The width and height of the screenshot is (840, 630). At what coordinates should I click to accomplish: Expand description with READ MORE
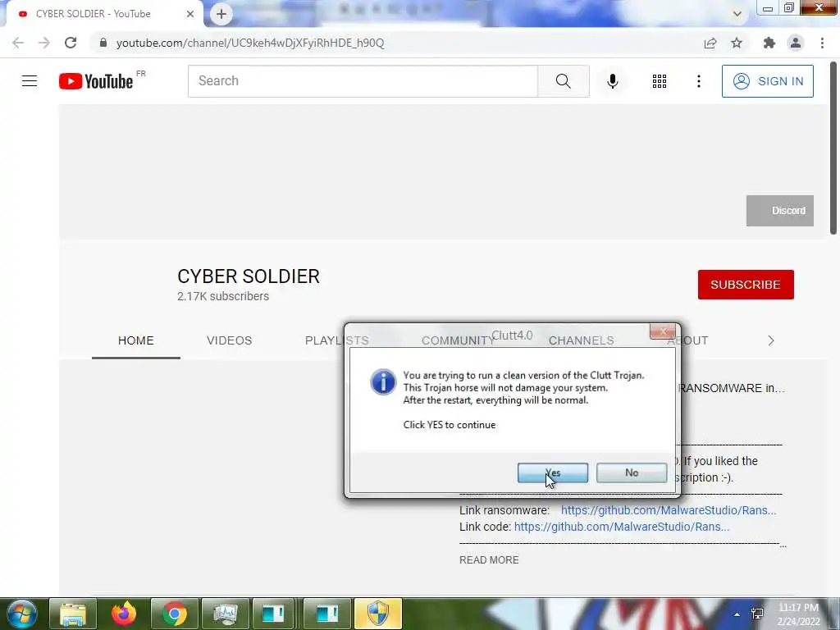pyautogui.click(x=489, y=559)
